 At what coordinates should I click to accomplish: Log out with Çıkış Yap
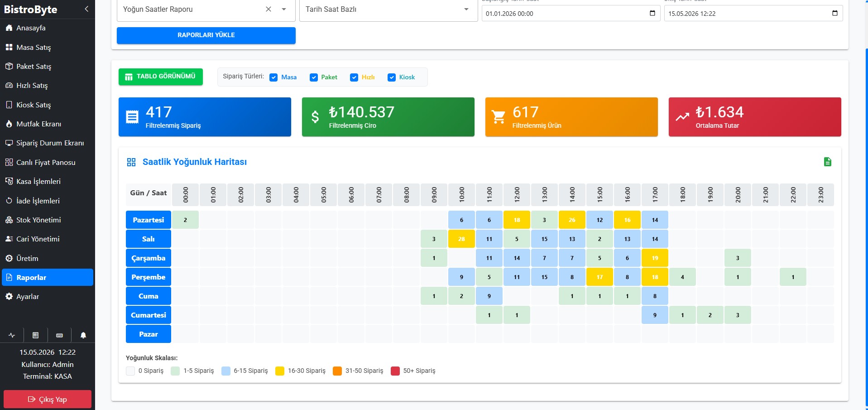pos(48,399)
